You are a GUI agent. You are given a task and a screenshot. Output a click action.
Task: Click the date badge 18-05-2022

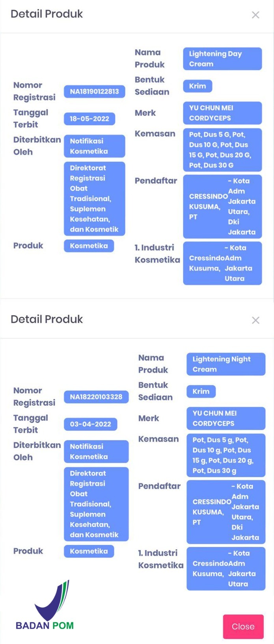(x=89, y=119)
